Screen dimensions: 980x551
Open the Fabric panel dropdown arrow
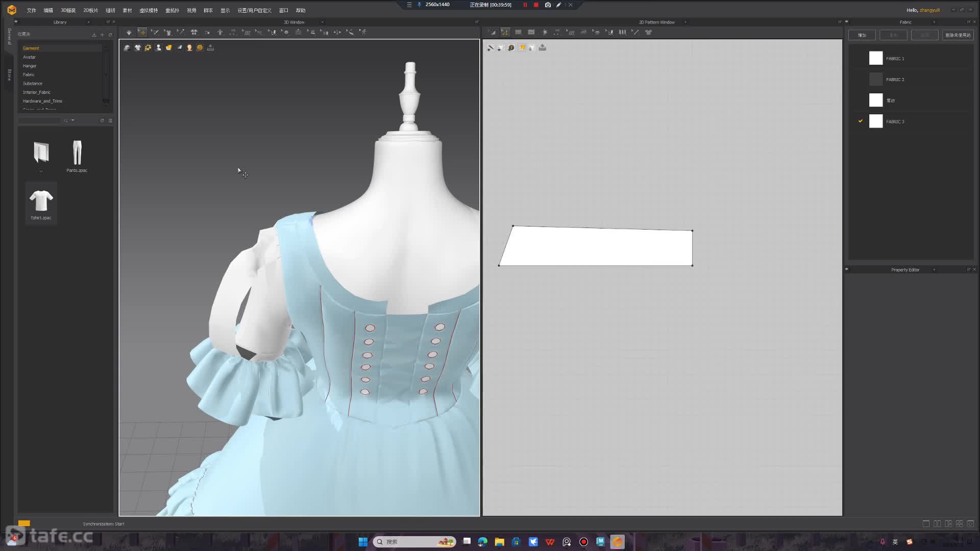tap(934, 22)
